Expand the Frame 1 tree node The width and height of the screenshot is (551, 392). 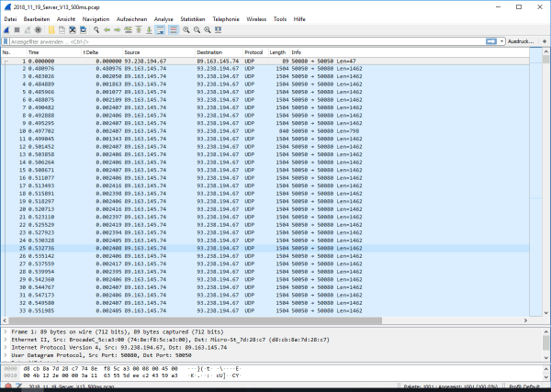click(x=4, y=331)
